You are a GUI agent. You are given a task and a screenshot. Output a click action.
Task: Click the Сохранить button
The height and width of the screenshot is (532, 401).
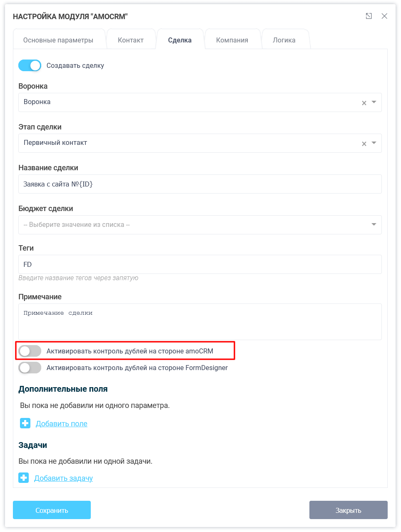(x=52, y=510)
